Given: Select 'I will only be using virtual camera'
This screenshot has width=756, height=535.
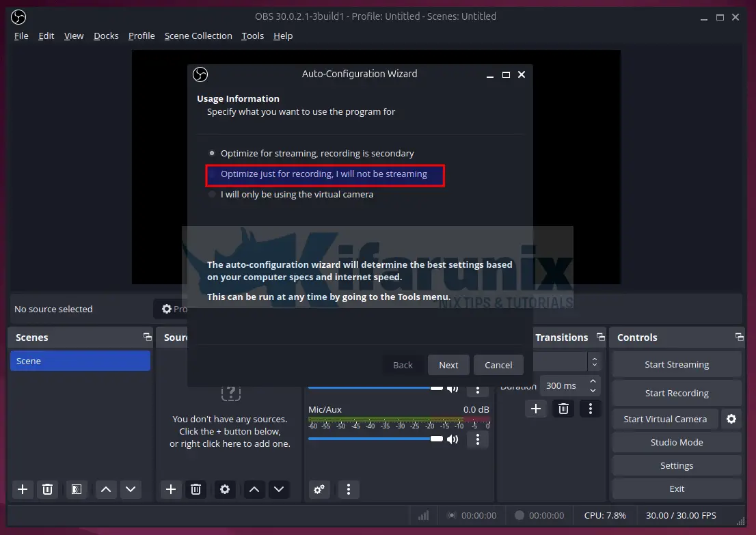Looking at the screenshot, I should (212, 195).
